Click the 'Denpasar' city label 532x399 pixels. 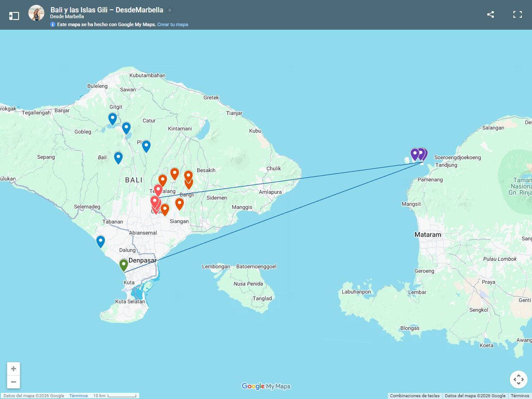tap(143, 260)
